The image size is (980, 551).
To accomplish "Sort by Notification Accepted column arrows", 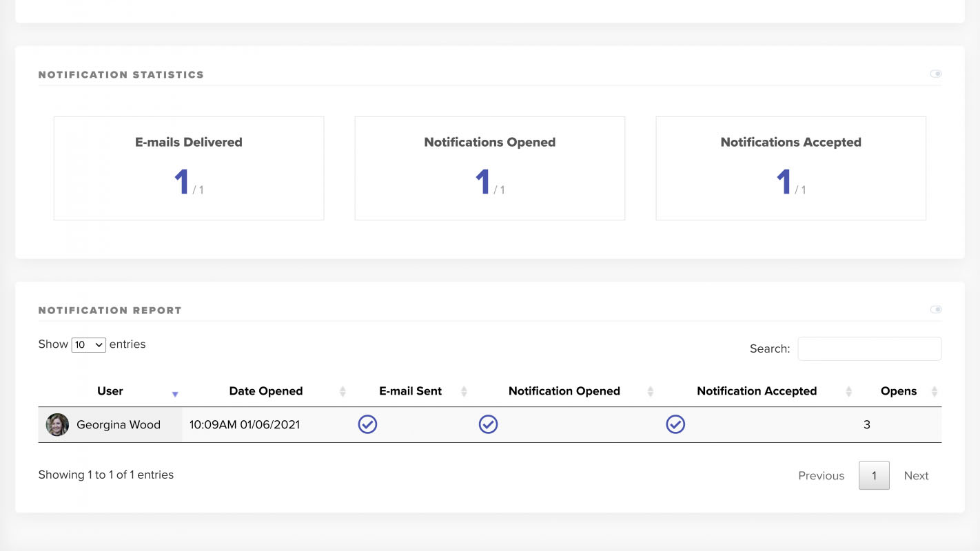I will click(x=848, y=391).
